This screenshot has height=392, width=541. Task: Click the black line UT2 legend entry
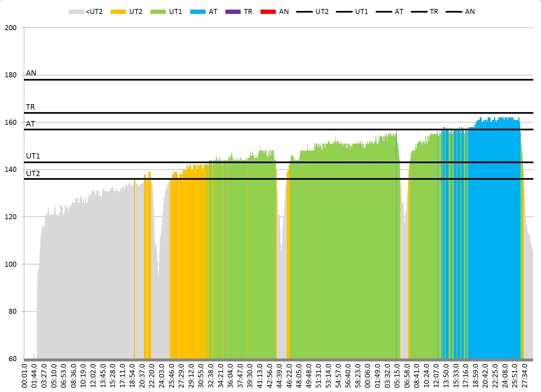click(312, 12)
